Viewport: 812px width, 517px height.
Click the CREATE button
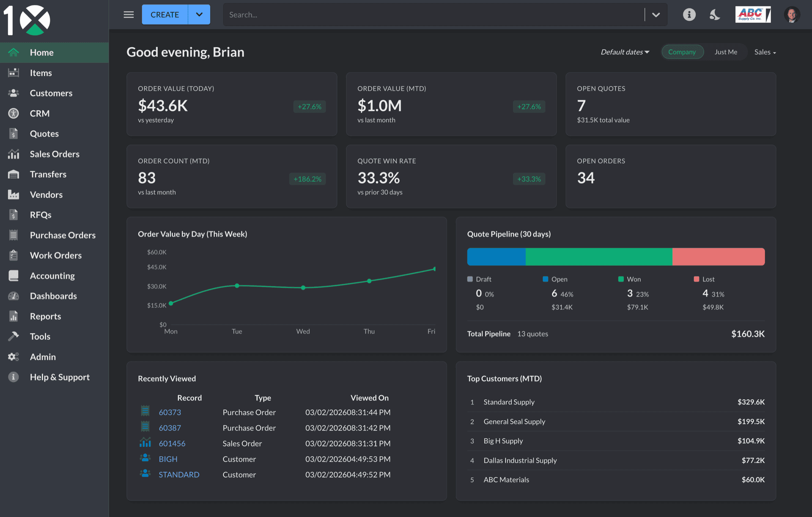165,14
